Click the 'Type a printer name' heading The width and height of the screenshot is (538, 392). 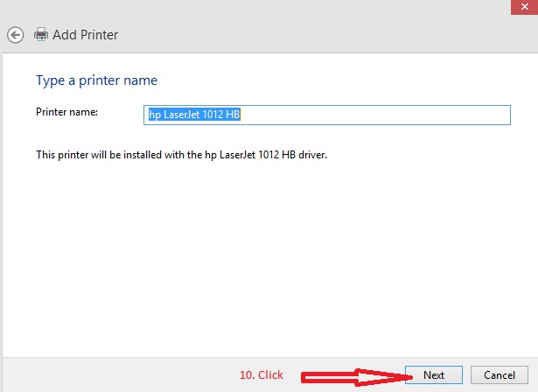(x=97, y=81)
